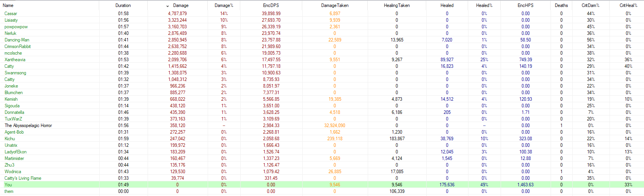Click the CritHeal% column header
This screenshot has height=196, width=644.
pos(628,5)
